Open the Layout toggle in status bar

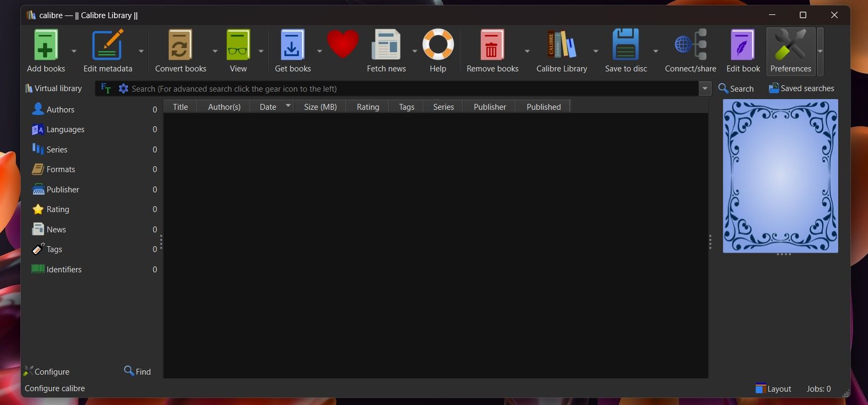pos(773,388)
